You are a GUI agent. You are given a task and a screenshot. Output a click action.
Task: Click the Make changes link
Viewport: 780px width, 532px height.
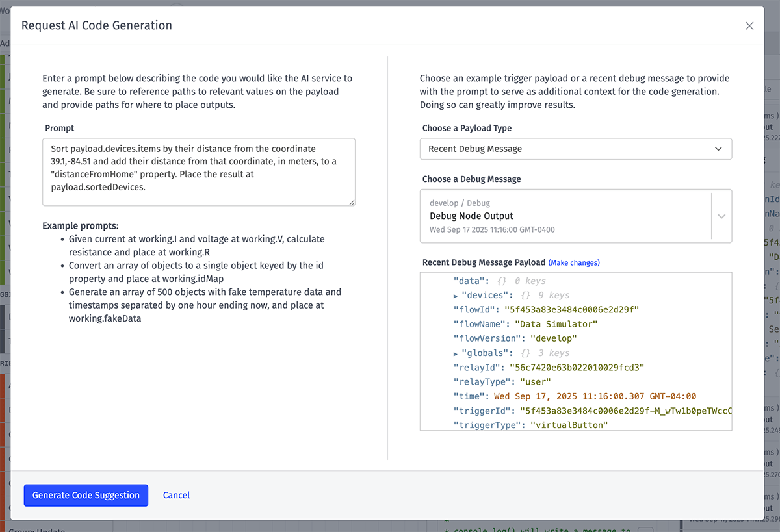574,263
